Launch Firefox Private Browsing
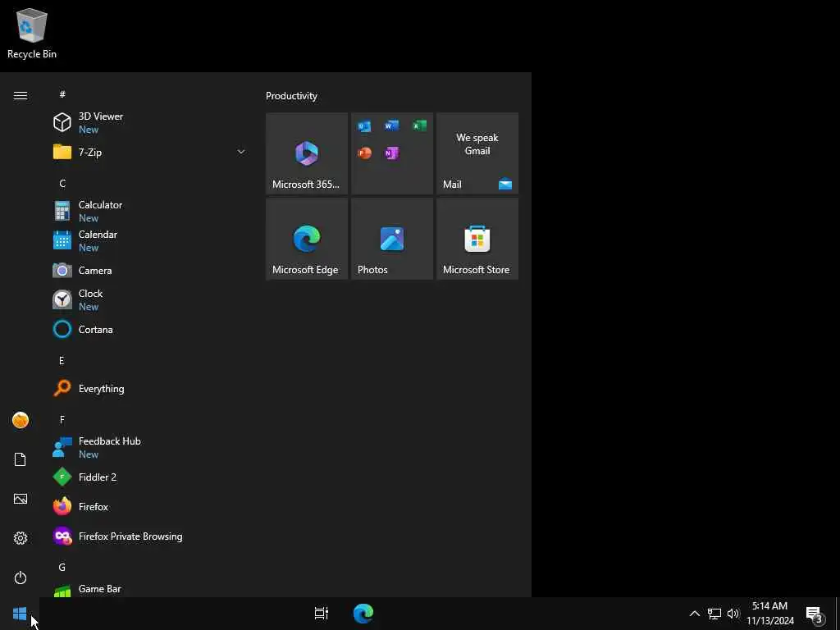840x630 pixels. 150,536
